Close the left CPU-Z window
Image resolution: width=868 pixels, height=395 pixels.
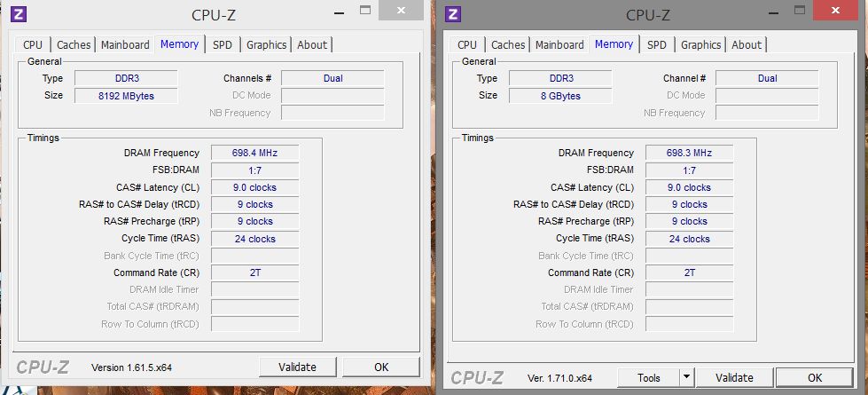(x=402, y=10)
